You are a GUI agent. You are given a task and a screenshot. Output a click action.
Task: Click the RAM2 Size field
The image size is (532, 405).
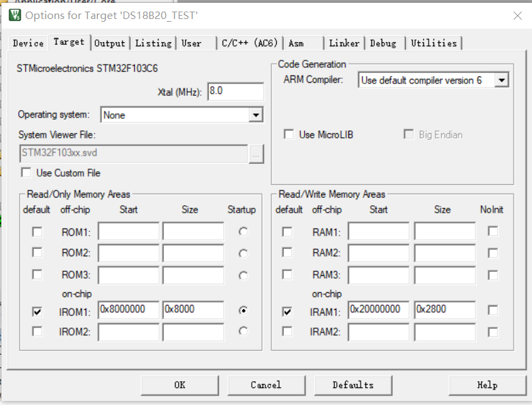(x=445, y=253)
